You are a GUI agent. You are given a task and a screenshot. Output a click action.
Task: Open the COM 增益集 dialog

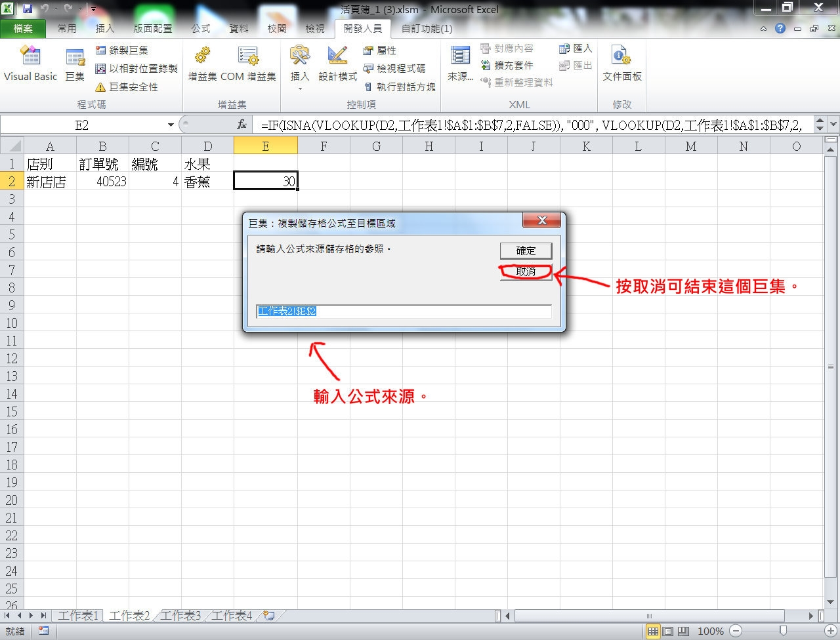tap(248, 64)
